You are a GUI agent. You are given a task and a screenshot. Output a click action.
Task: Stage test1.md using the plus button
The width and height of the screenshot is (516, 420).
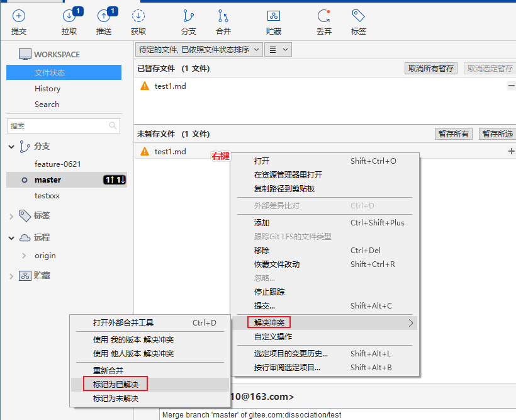(x=511, y=151)
